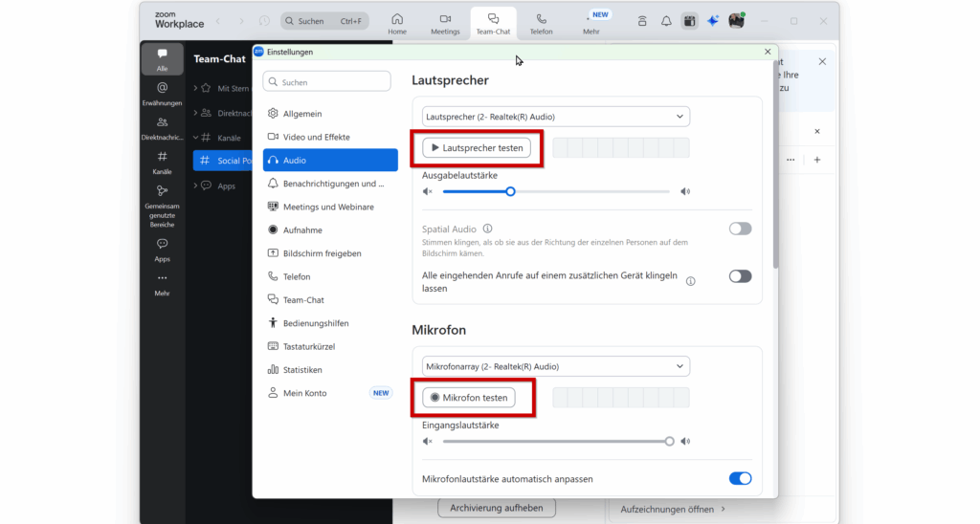Viewport: 980px width, 524px height.
Task: Click the notifications bell icon
Action: [666, 21]
